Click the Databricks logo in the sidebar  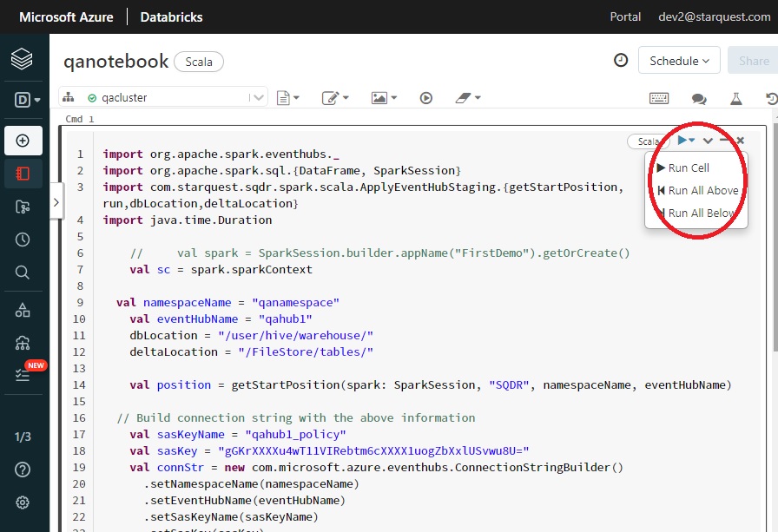pos(23,59)
